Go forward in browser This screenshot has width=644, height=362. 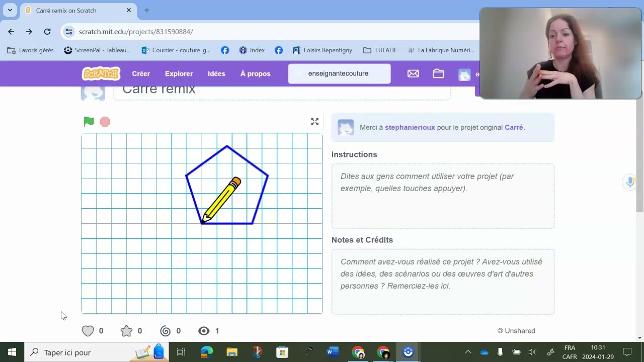[29, 32]
